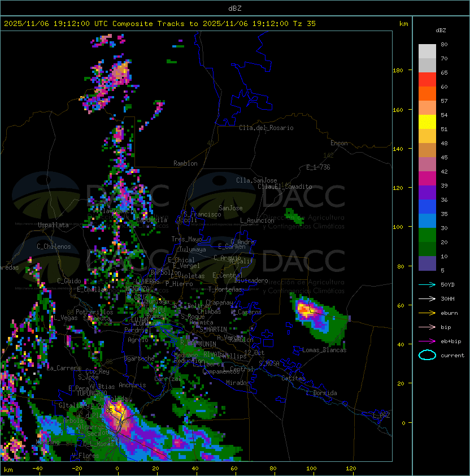Image resolution: width=470 pixels, height=476 pixels.
Task: Click the 'E_1-736' map label
Action: click(318, 167)
